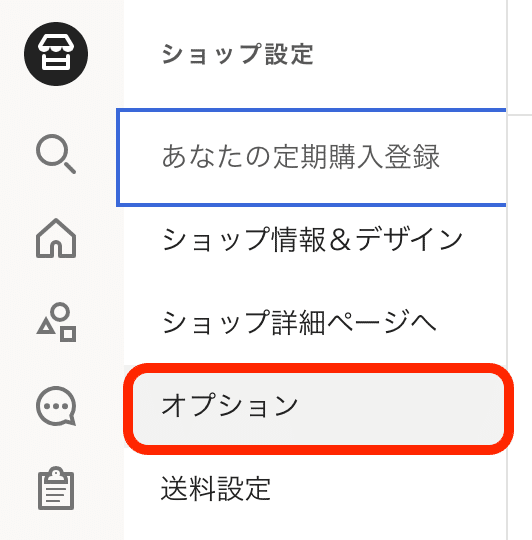Select the shop icon in sidebar top

[x=56, y=54]
